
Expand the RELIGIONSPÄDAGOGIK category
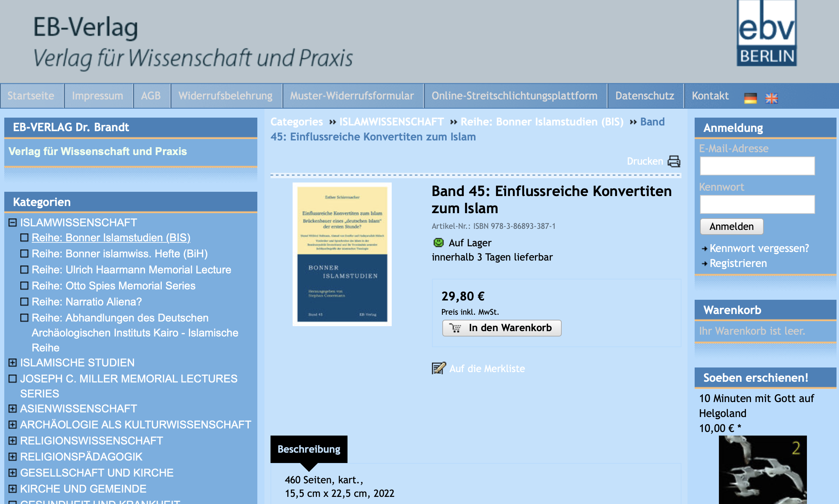12,457
